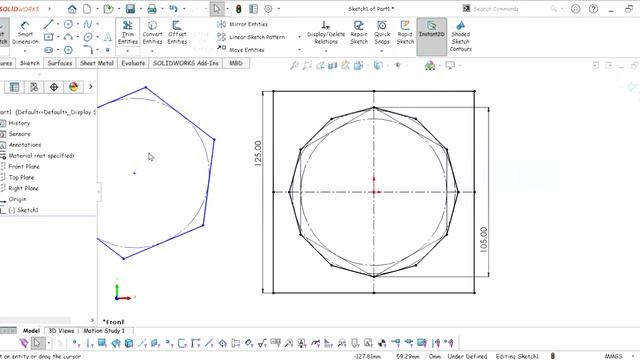Open Convert Entities dropdown arrow
Image resolution: width=640 pixels, height=360 pixels.
152,51
